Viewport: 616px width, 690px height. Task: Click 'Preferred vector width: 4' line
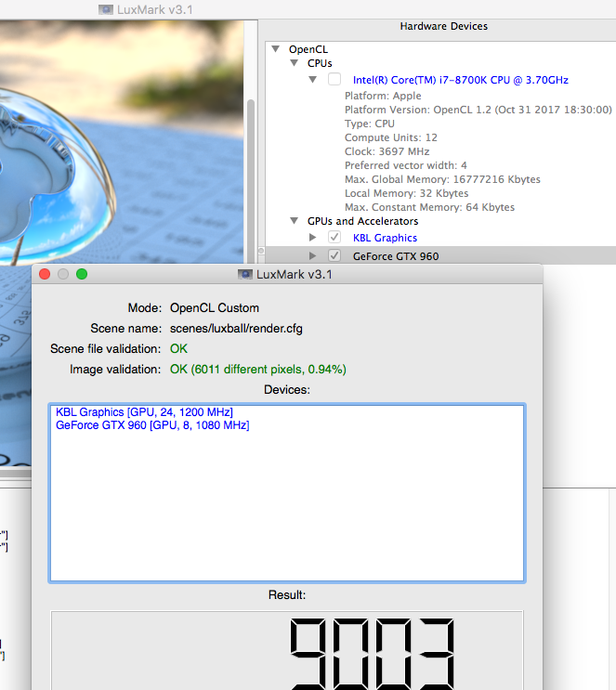tap(405, 165)
